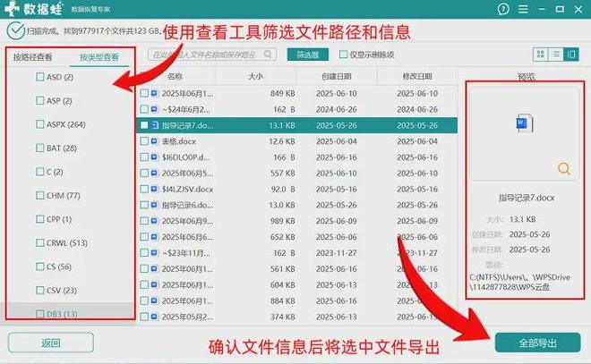Sort by 创建日期 column header

point(337,76)
